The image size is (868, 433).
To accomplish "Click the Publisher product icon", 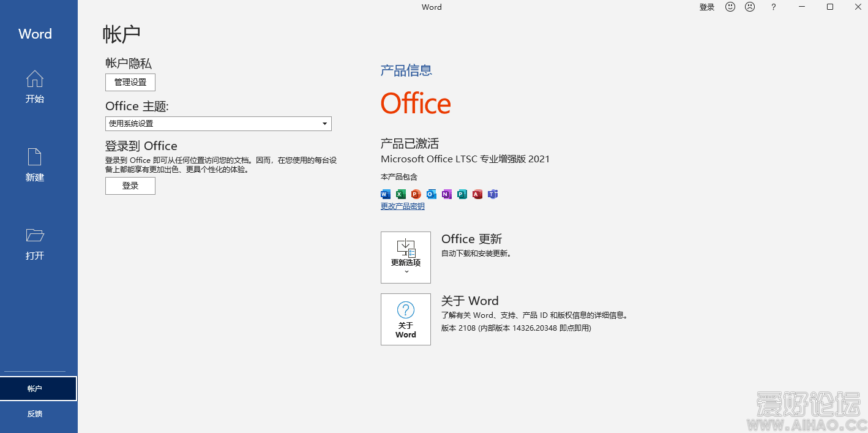I will (462, 194).
